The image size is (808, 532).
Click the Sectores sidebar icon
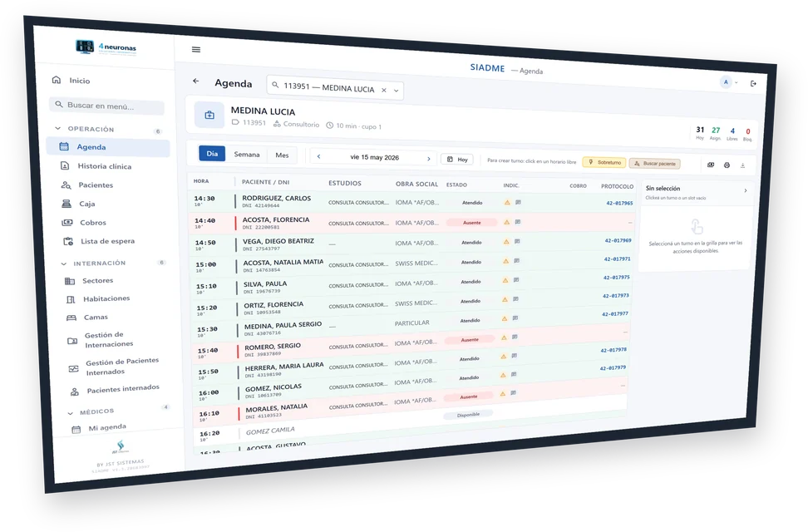point(70,281)
